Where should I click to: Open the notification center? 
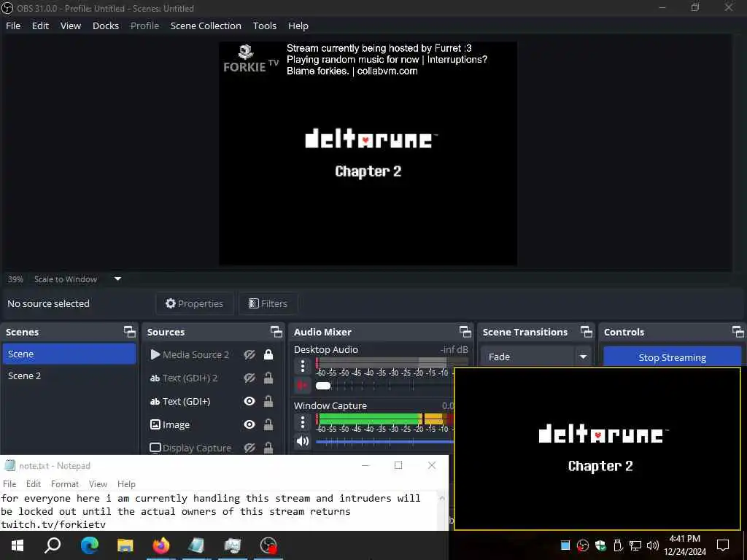pyautogui.click(x=723, y=545)
